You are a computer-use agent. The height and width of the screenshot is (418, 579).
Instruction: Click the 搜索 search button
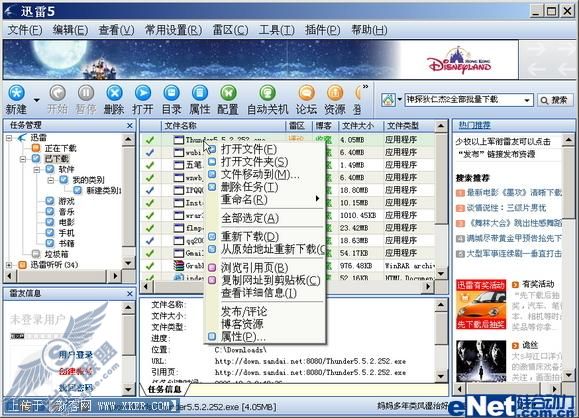(x=554, y=100)
